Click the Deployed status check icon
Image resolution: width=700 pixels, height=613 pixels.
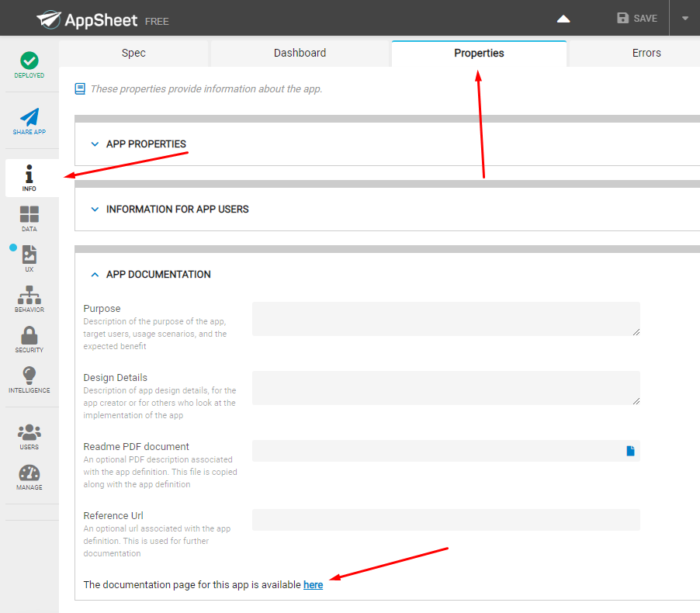(x=29, y=61)
